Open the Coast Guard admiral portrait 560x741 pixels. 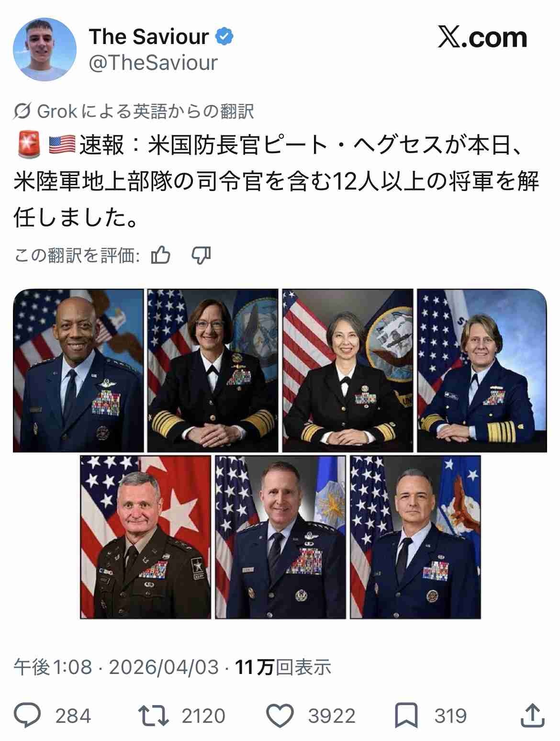pos(482,370)
